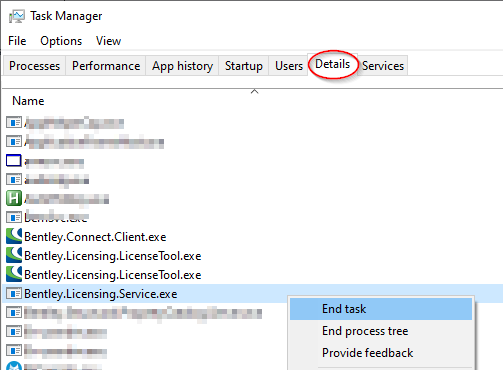Open the Options menu
503x370 pixels.
click(61, 41)
